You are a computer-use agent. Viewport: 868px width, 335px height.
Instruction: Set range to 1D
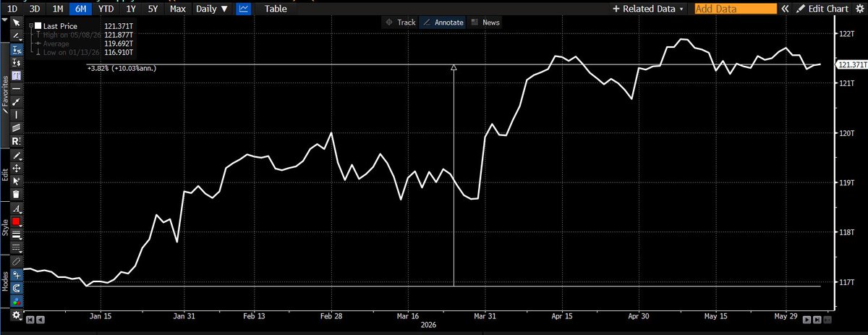pyautogui.click(x=12, y=9)
